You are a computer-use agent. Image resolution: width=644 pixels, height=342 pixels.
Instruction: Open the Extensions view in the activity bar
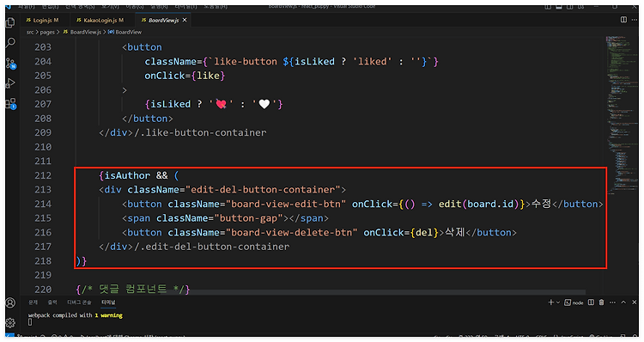10,103
